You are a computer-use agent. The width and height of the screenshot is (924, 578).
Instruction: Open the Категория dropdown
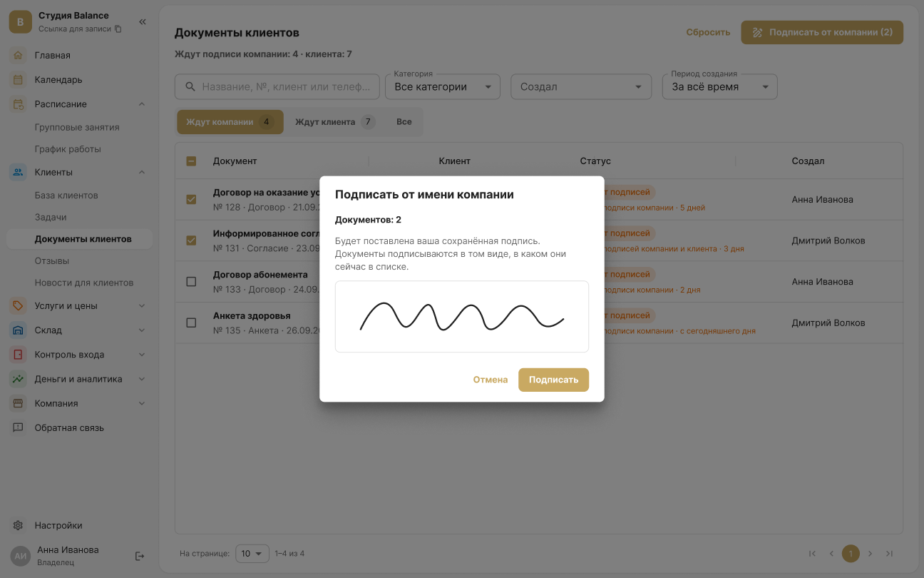(443, 86)
